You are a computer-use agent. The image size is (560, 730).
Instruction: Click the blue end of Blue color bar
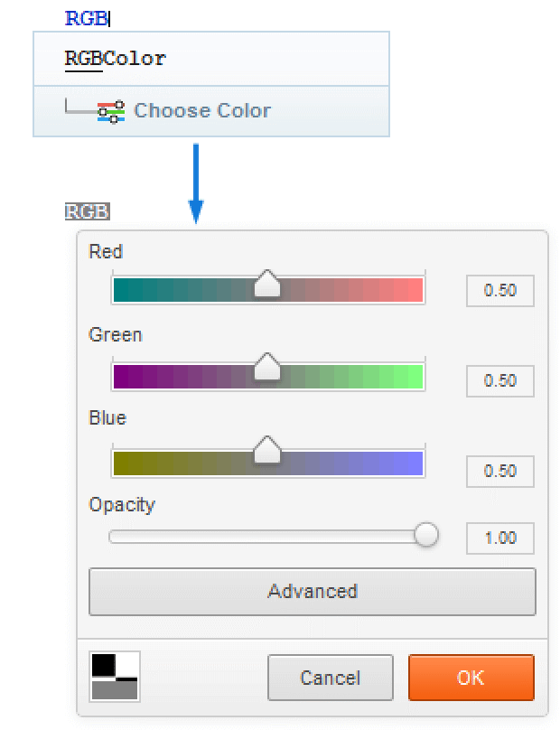(415, 463)
